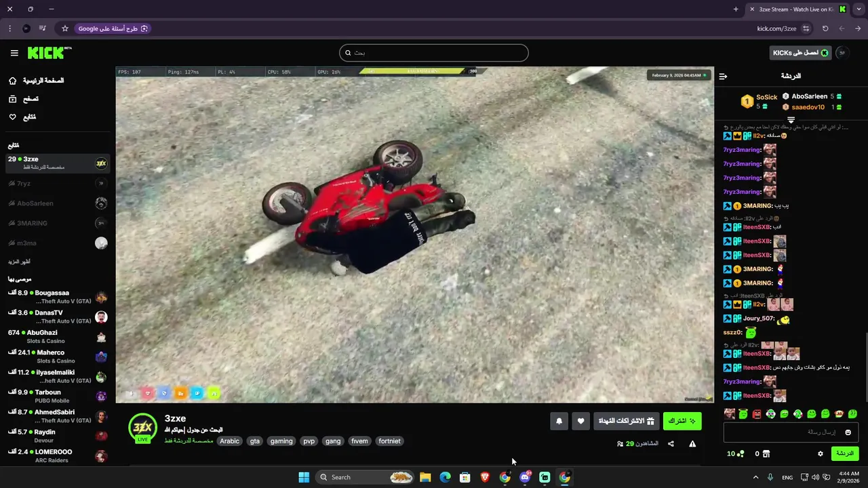Select the fortniet tag

(390, 441)
